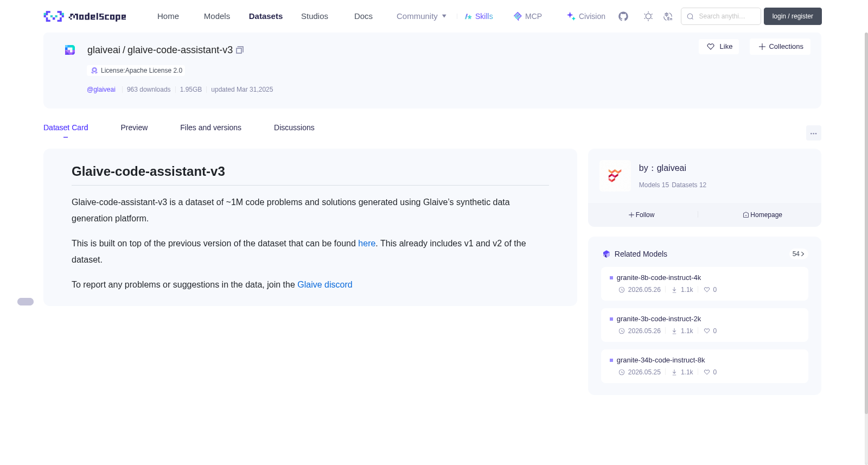Image resolution: width=868 pixels, height=465 pixels.
Task: Click the 963 downloads text
Action: 149,90
